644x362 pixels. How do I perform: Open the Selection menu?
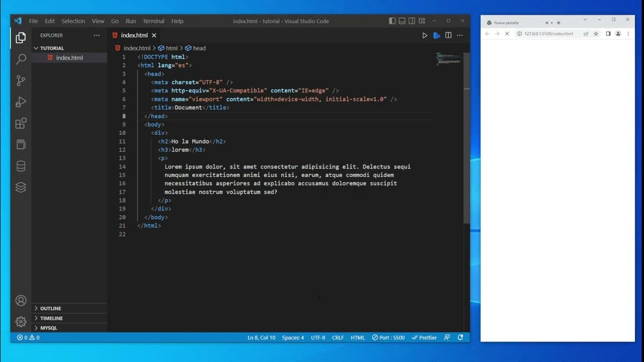click(73, 21)
